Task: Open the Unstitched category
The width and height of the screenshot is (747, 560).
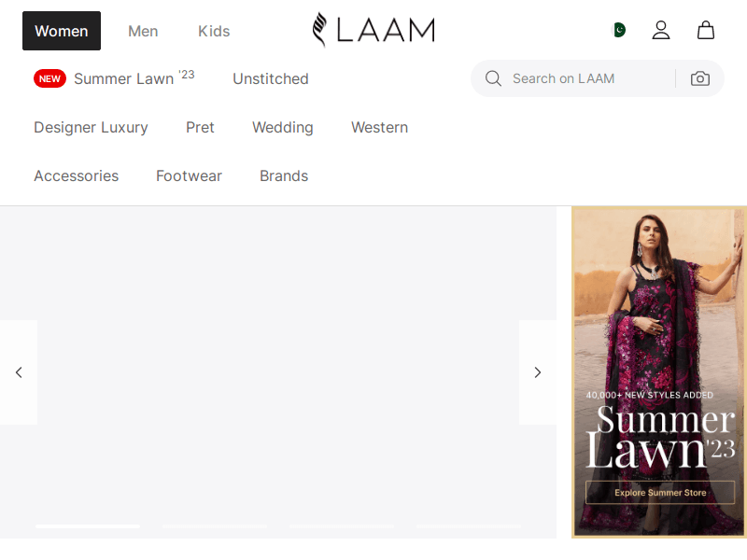Action: point(270,78)
